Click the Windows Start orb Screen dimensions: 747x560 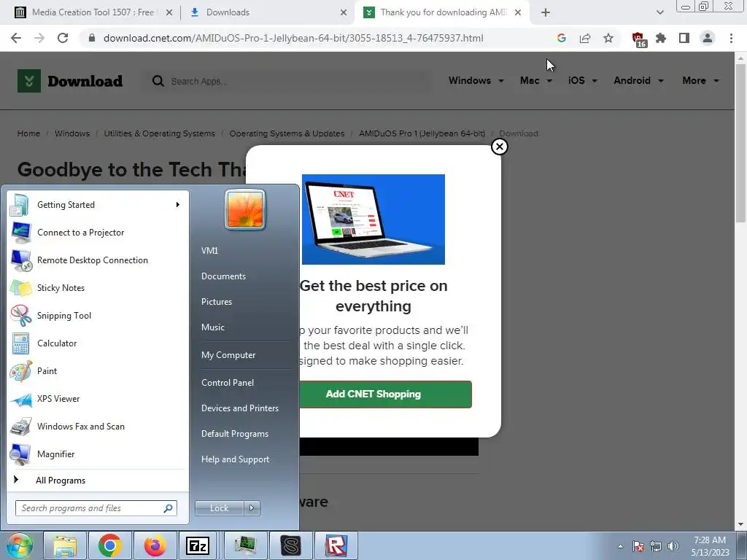coord(19,545)
